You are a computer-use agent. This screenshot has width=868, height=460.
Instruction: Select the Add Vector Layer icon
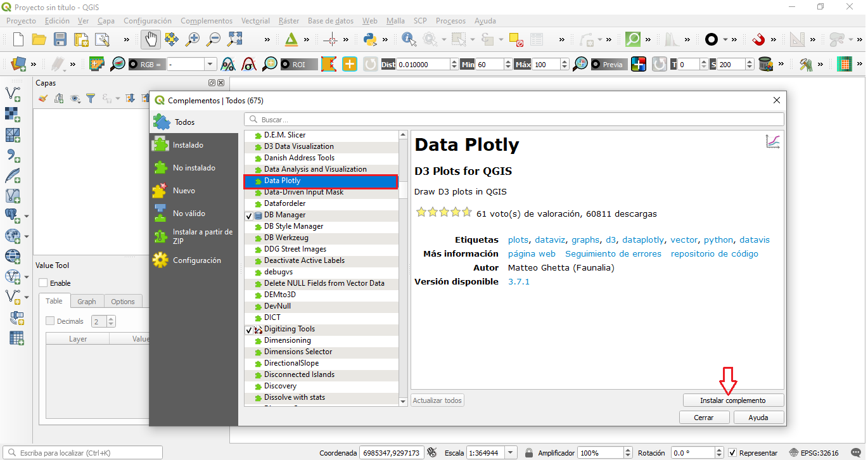click(14, 94)
